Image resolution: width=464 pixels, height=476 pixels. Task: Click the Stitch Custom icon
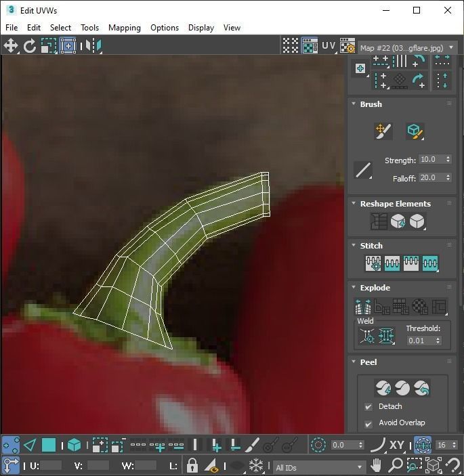(430, 263)
